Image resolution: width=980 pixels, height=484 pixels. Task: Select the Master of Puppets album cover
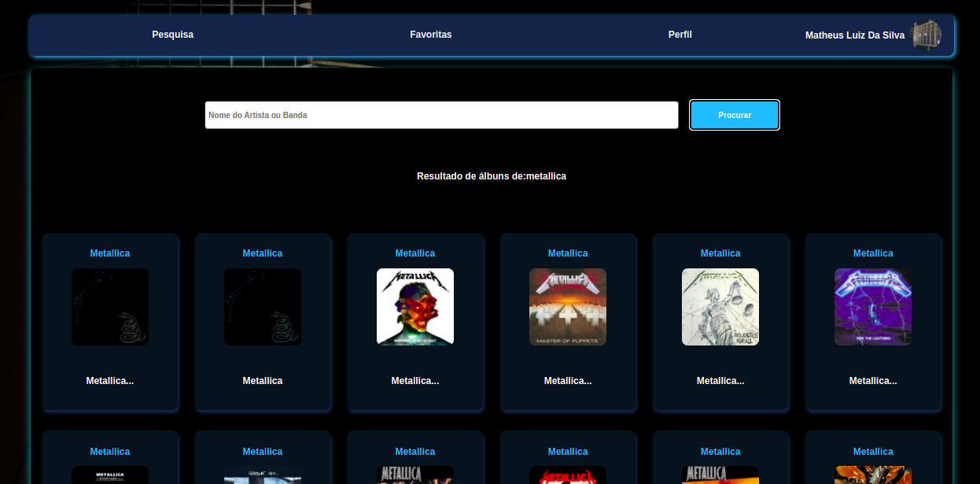coord(568,307)
